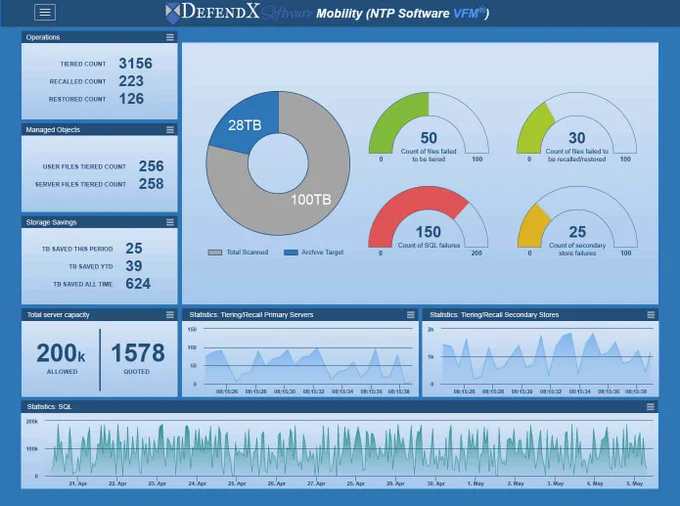
Task: Click the Statistics: SQL panel title
Action: click(x=49, y=407)
